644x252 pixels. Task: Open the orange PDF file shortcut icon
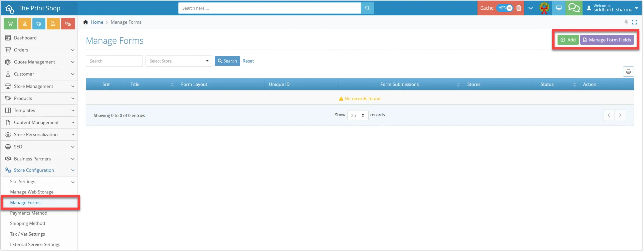tap(53, 24)
